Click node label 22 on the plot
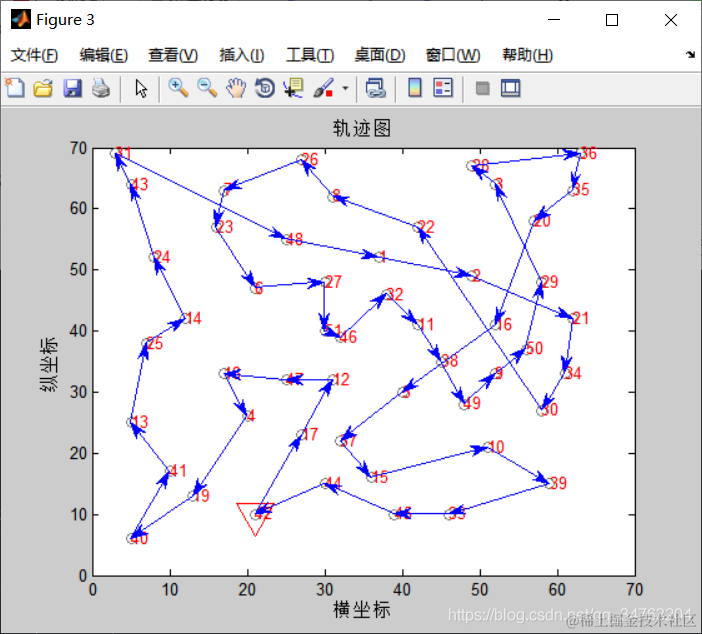This screenshot has height=634, width=702. tap(426, 227)
